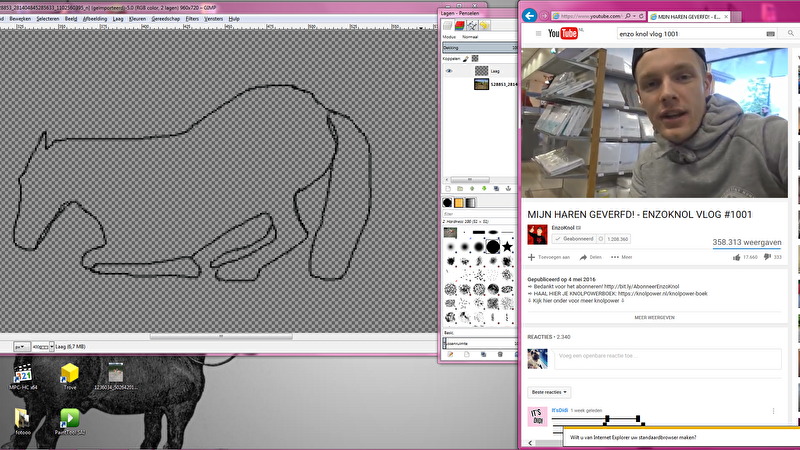Adjust the Dekking opacity slider

click(x=480, y=47)
